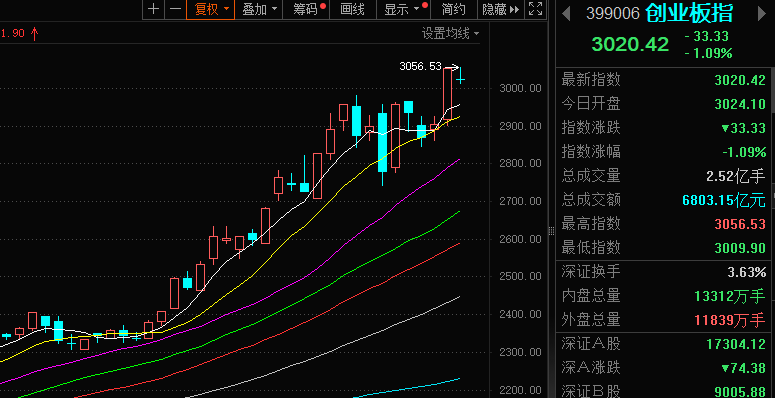Click the 创业板指 index name

click(689, 13)
